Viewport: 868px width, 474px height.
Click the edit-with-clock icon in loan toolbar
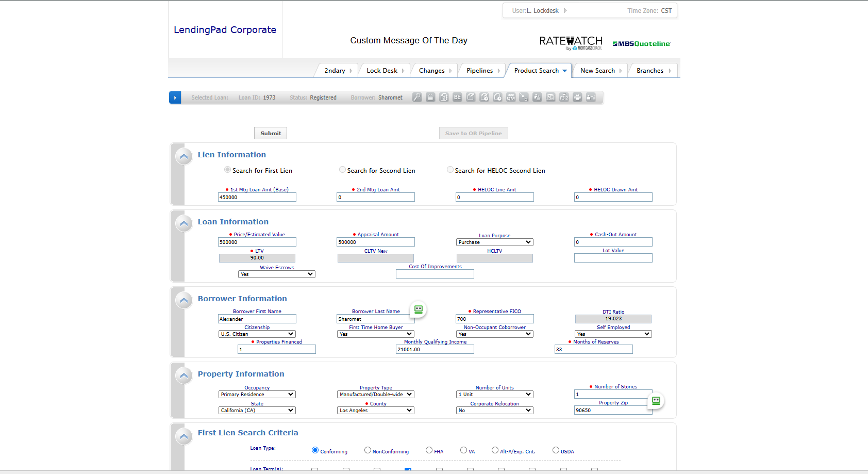(x=484, y=97)
